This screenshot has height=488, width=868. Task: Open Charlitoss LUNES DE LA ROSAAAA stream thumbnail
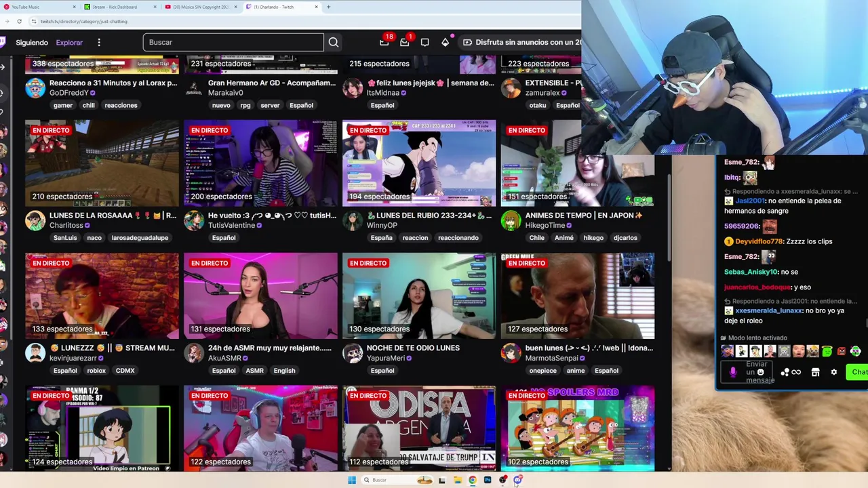(x=102, y=163)
